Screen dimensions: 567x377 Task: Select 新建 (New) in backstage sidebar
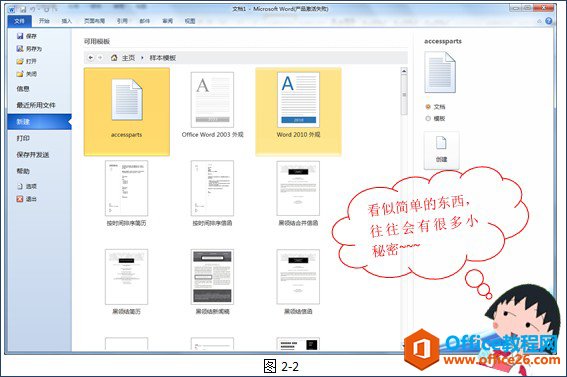pos(39,122)
